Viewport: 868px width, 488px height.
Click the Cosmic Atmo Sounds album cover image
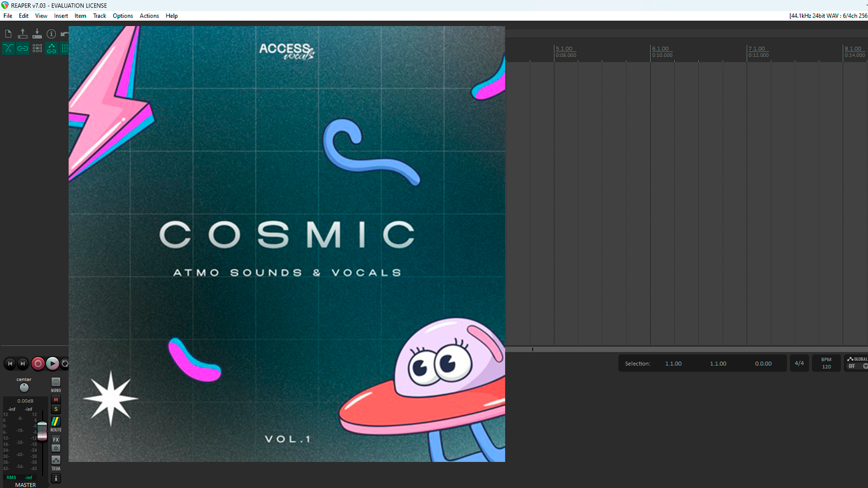287,244
